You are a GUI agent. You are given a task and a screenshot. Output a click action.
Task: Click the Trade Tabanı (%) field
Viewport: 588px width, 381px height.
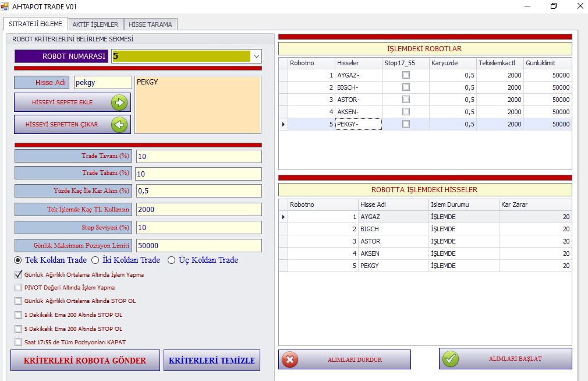(199, 174)
